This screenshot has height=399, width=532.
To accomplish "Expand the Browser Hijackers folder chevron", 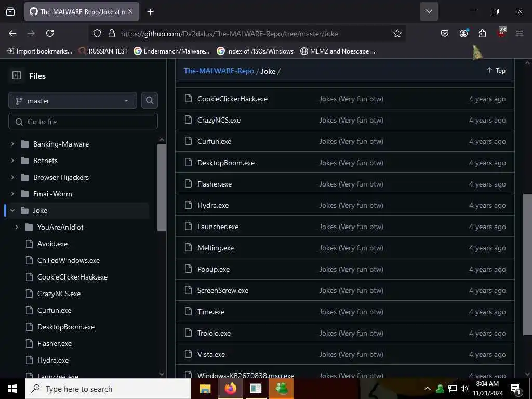I will tap(13, 177).
